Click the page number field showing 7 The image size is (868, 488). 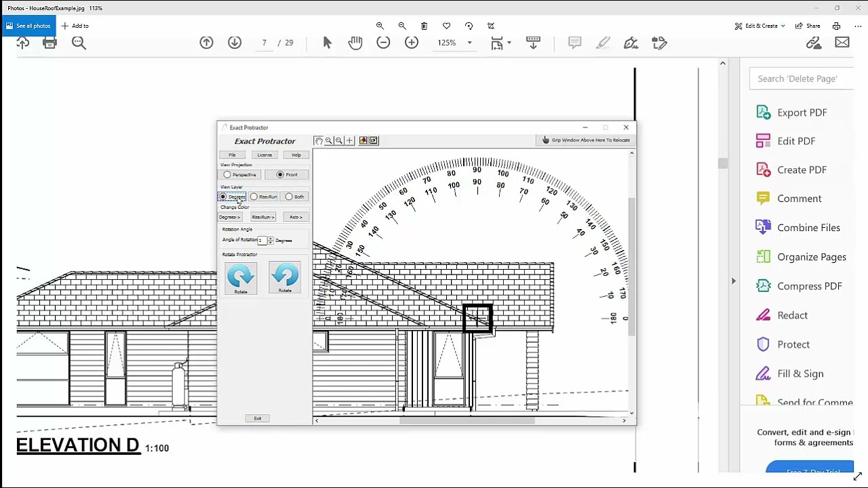pos(264,43)
